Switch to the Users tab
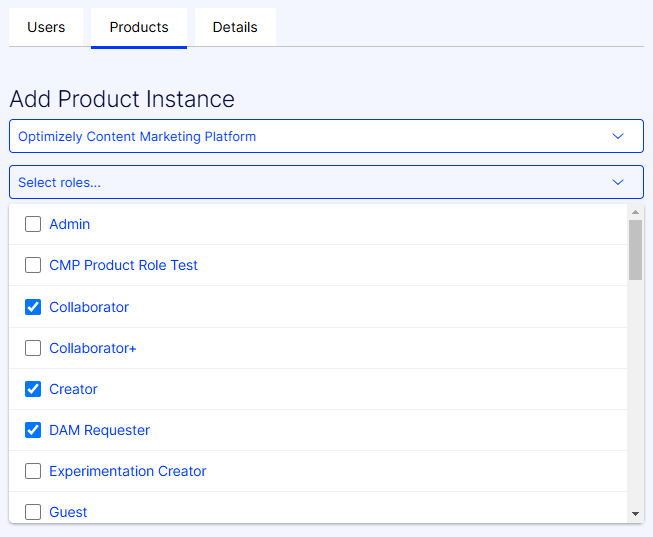Image resolution: width=653 pixels, height=537 pixels. (46, 27)
